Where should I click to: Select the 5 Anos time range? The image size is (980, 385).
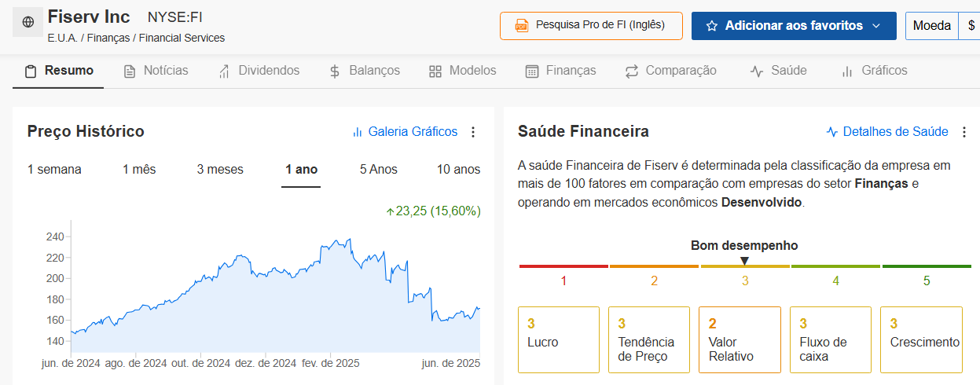tap(379, 170)
